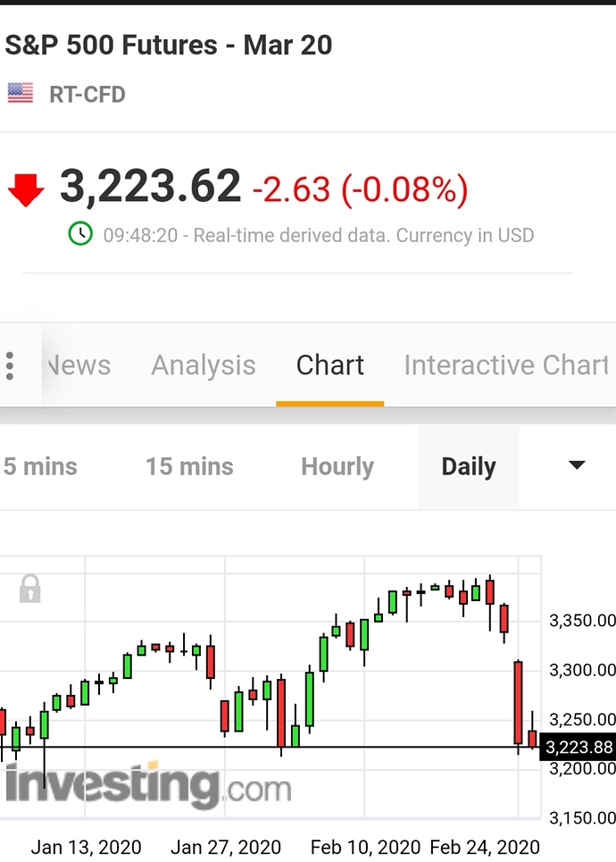Click the 3,223.62 price value
The width and height of the screenshot is (616, 862).
(150, 187)
